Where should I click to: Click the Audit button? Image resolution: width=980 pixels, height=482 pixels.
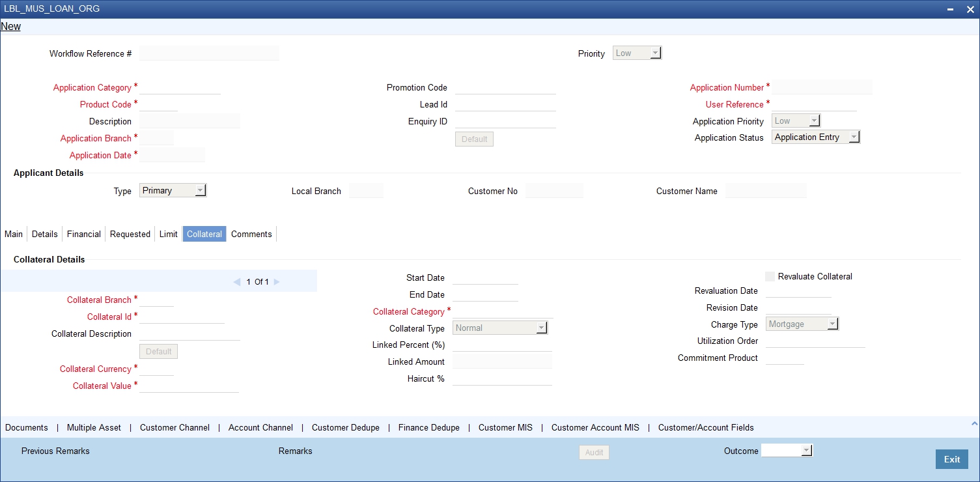595,453
